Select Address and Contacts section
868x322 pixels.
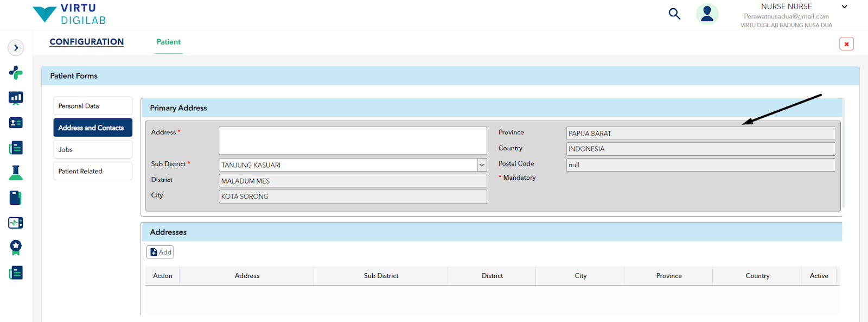[93, 128]
